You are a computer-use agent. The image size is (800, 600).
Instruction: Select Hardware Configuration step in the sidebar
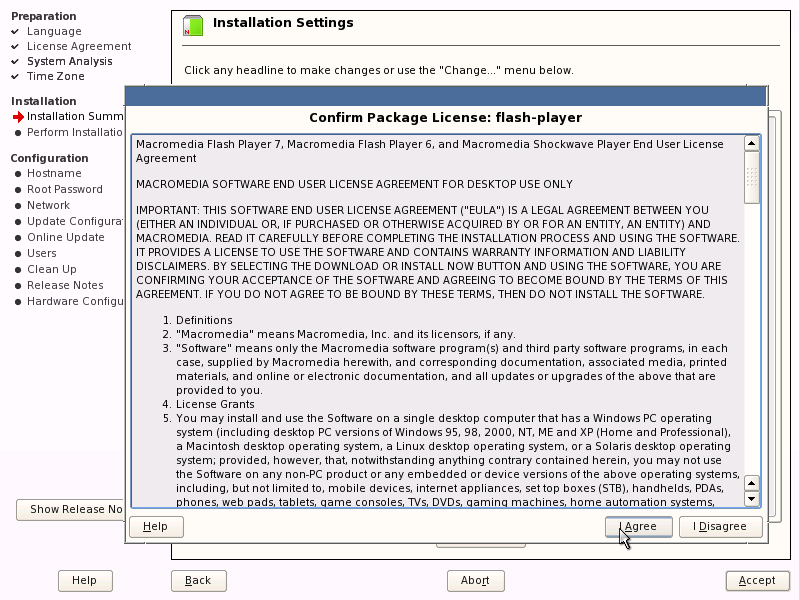coord(75,302)
